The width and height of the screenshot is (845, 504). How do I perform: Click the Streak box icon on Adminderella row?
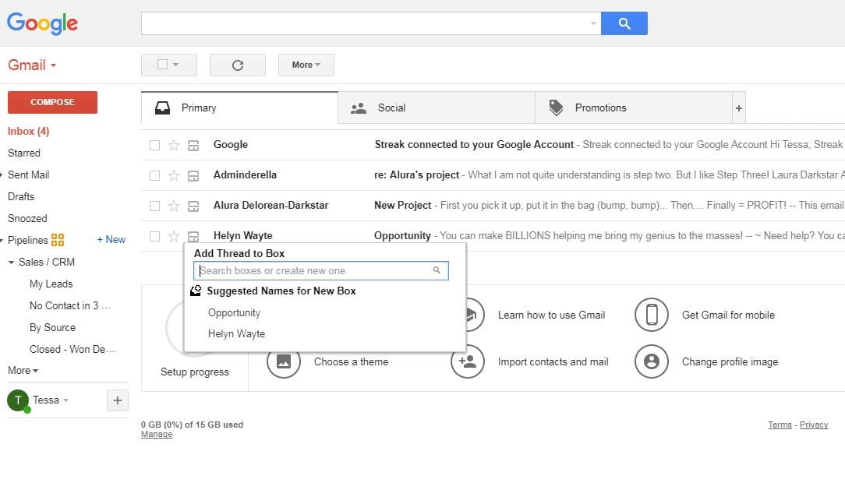coord(193,175)
